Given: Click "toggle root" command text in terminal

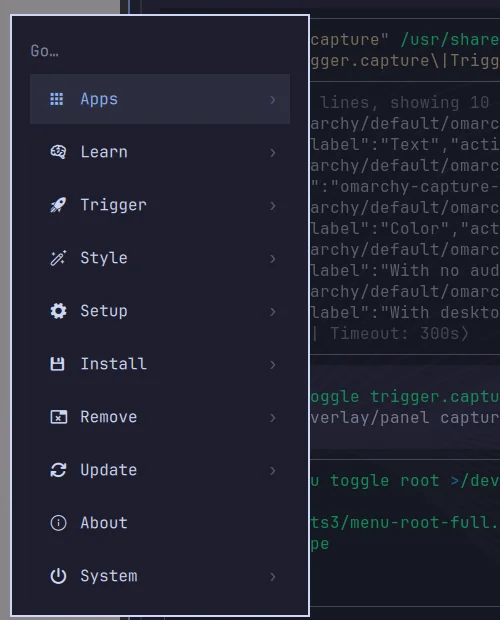Looking at the screenshot, I should (385, 480).
